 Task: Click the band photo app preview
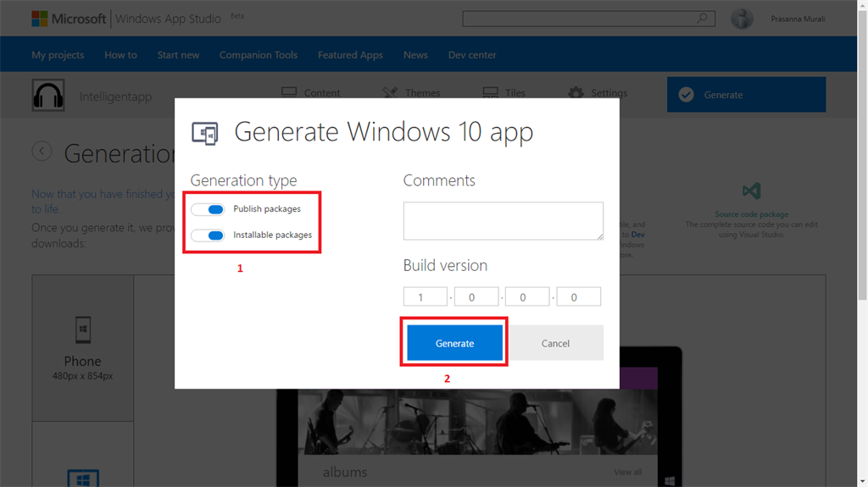click(x=478, y=422)
